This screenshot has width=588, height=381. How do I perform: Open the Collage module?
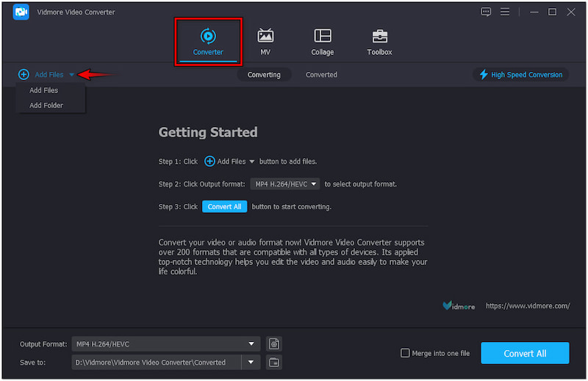point(322,42)
